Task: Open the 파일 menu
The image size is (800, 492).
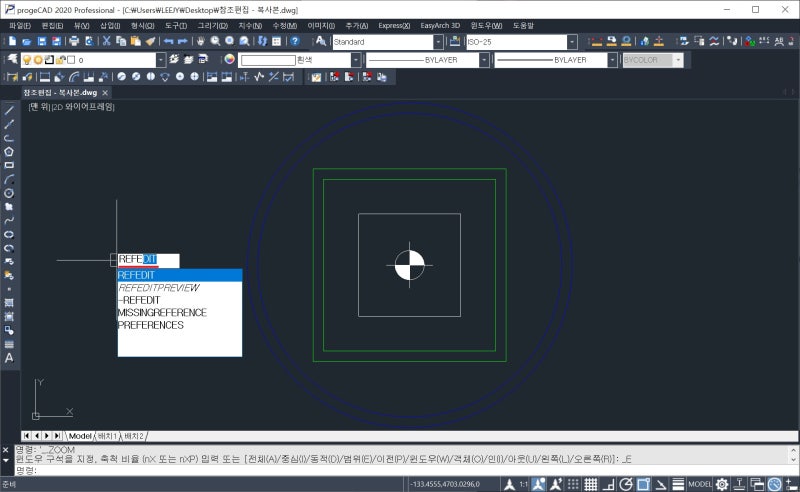Action: (x=20, y=26)
